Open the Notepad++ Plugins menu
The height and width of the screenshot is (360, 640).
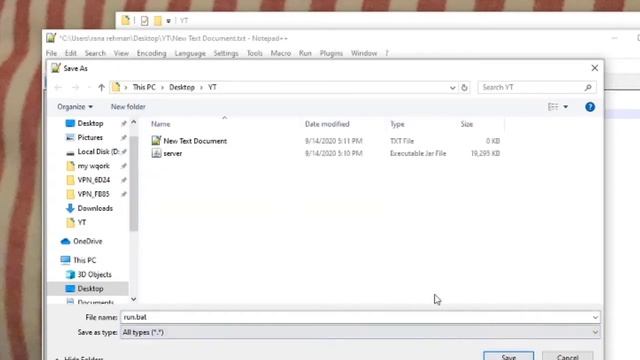[x=331, y=53]
